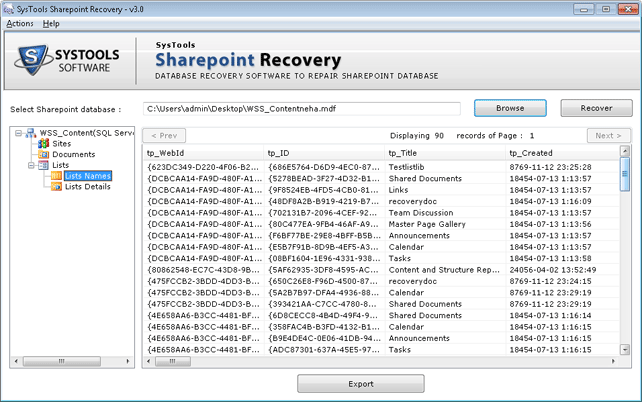Click the tp_Created column header
The height and width of the screenshot is (402, 642).
563,153
